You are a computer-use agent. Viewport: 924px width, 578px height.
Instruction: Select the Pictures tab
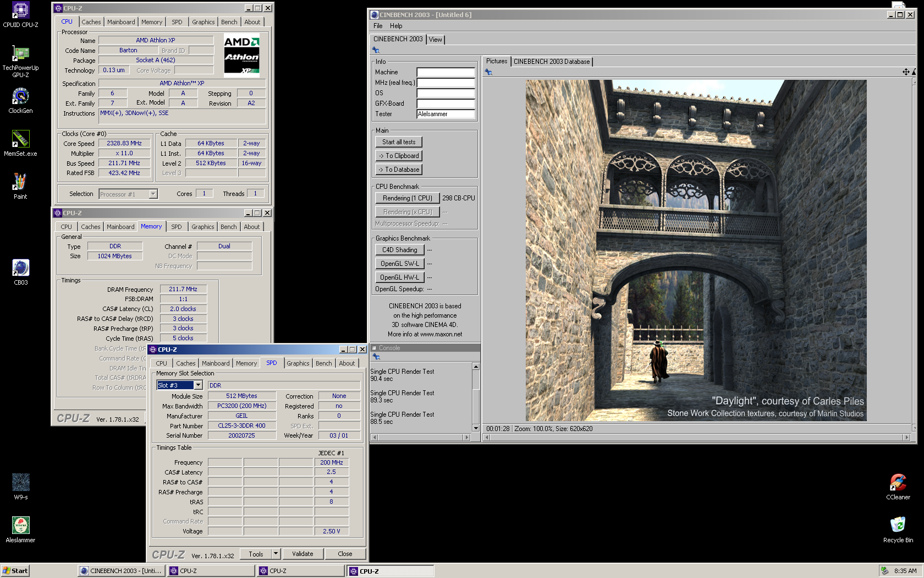click(x=497, y=61)
